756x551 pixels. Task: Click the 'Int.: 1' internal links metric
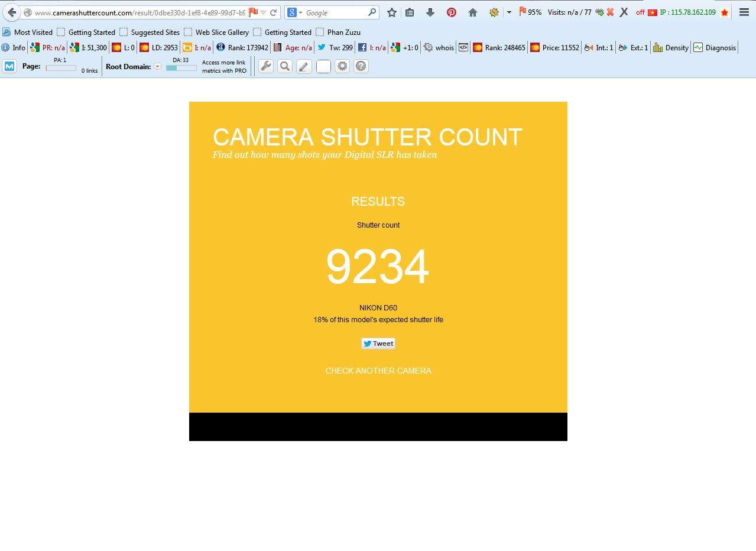tap(599, 48)
